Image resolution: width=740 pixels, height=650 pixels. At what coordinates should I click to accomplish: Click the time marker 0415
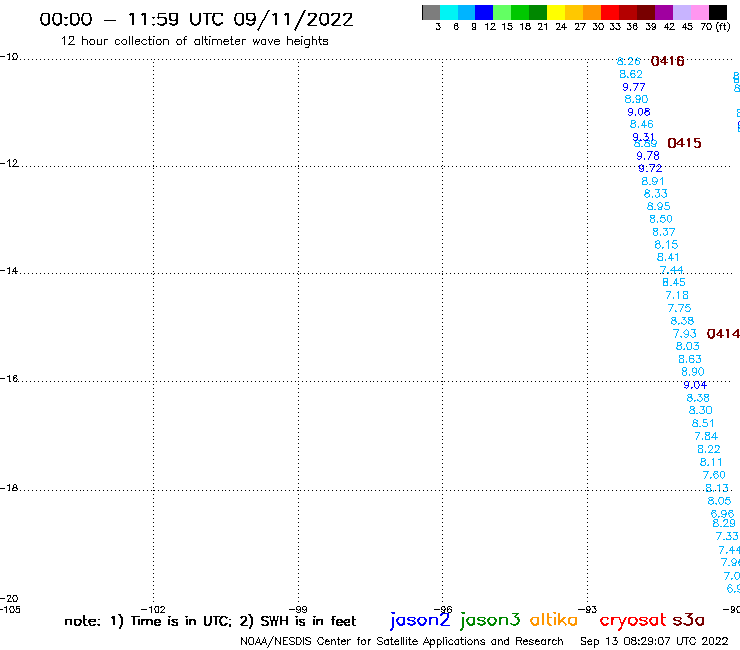pos(684,143)
